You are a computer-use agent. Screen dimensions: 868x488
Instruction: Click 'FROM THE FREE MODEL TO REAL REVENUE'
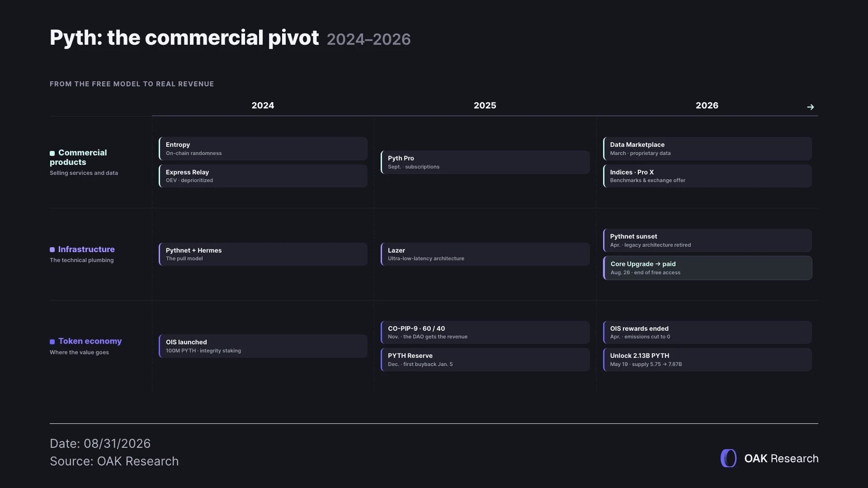(x=132, y=84)
